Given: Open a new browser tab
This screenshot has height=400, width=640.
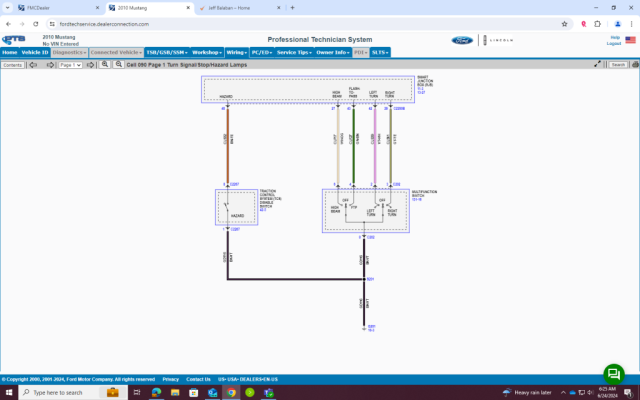Looking at the screenshot, I should pyautogui.click(x=292, y=8).
